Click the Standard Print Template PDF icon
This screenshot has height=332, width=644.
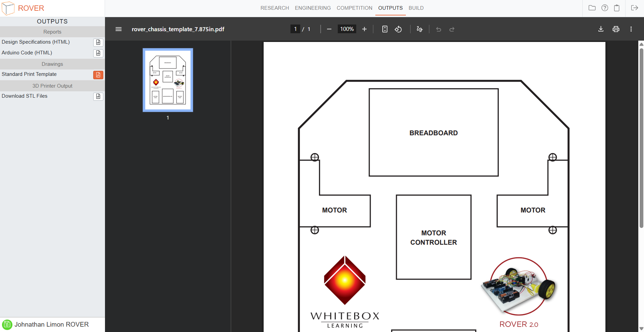click(x=98, y=75)
